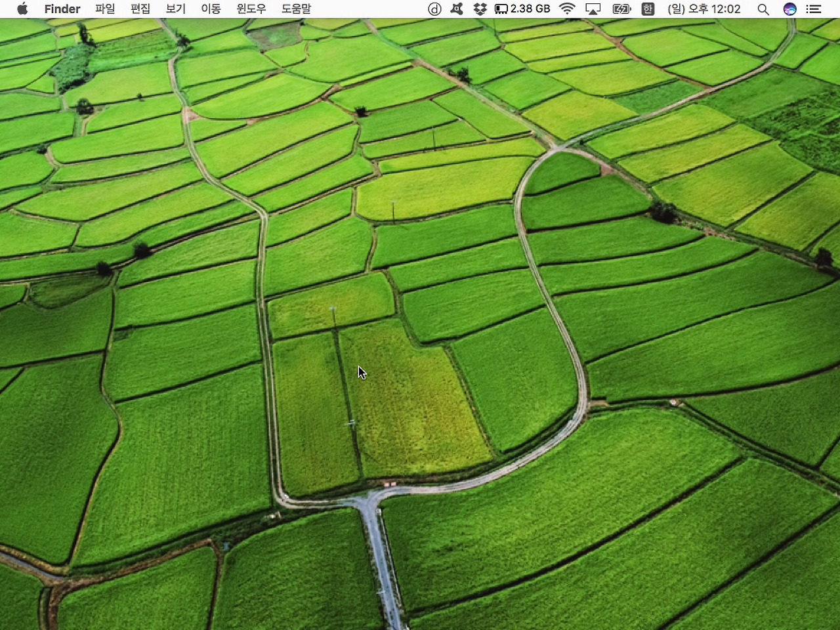The width and height of the screenshot is (840, 630).
Task: Open the Apple menu
Action: (x=22, y=9)
